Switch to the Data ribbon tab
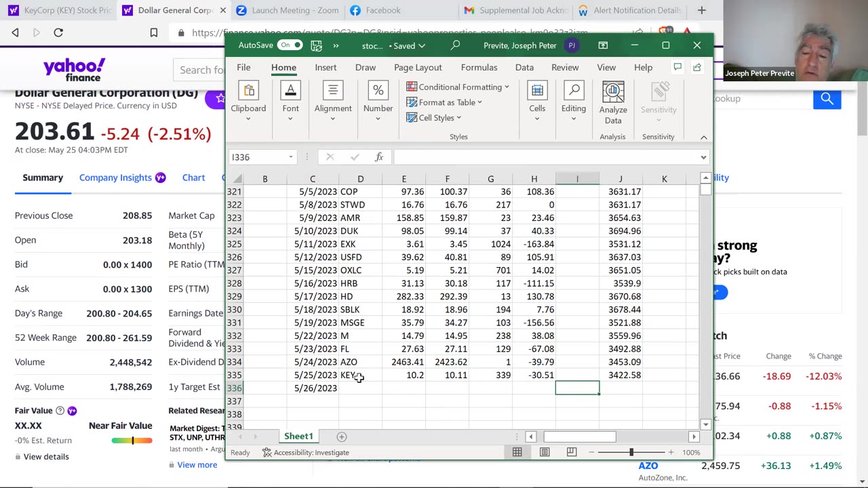The height and width of the screenshot is (488, 868). click(524, 68)
